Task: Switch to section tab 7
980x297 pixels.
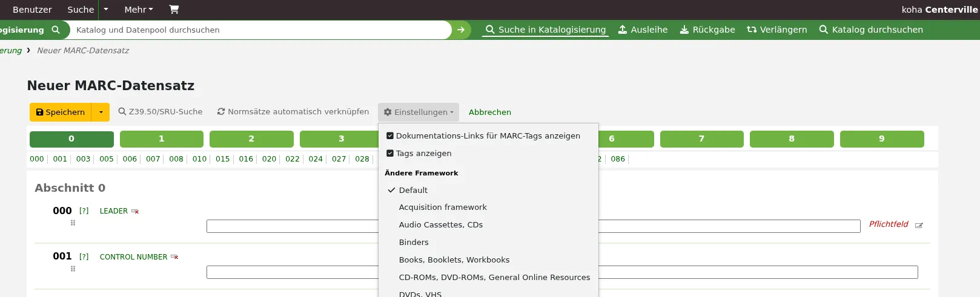Action: click(x=701, y=139)
